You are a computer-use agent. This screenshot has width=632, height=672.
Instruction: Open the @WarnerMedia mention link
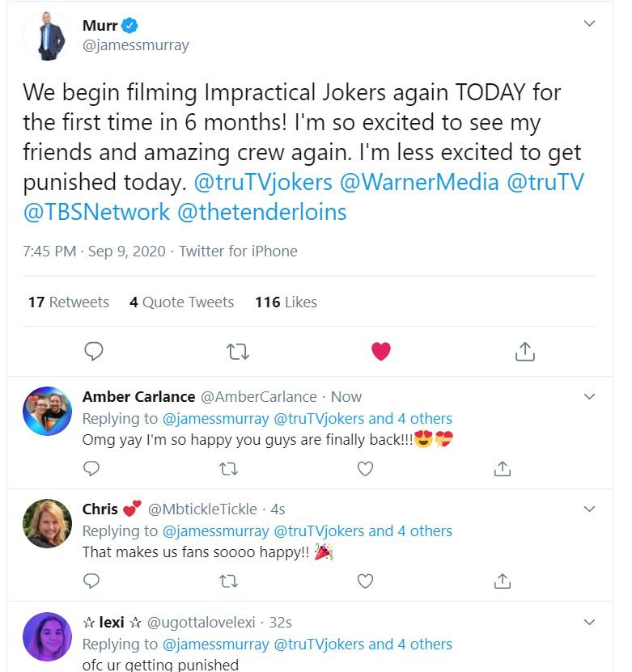click(419, 182)
